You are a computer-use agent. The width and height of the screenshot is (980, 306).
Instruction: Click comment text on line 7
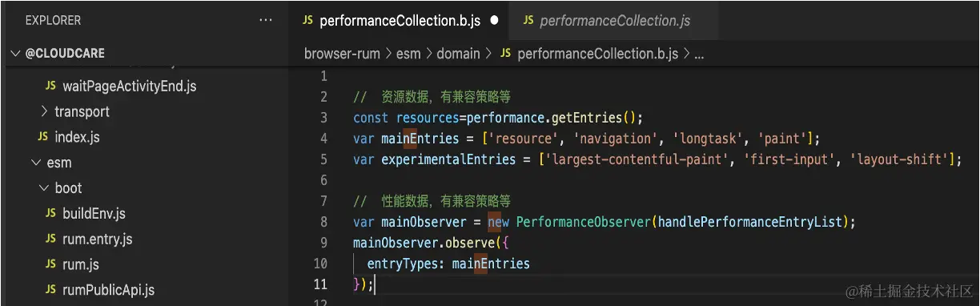click(432, 200)
